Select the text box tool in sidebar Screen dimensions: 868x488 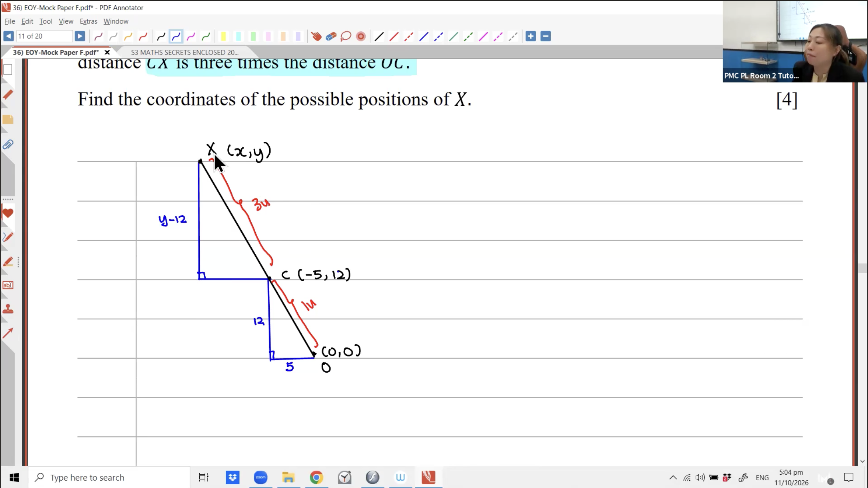(8, 285)
